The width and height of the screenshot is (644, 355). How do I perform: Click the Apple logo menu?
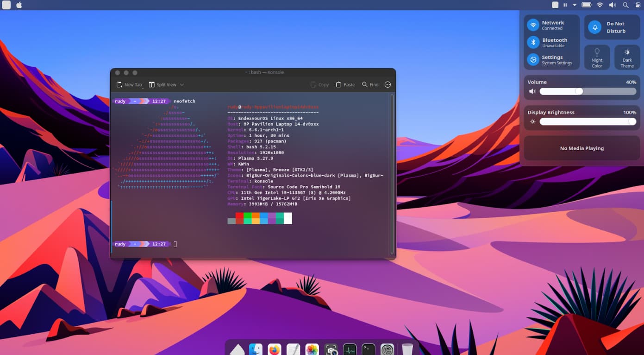(19, 5)
